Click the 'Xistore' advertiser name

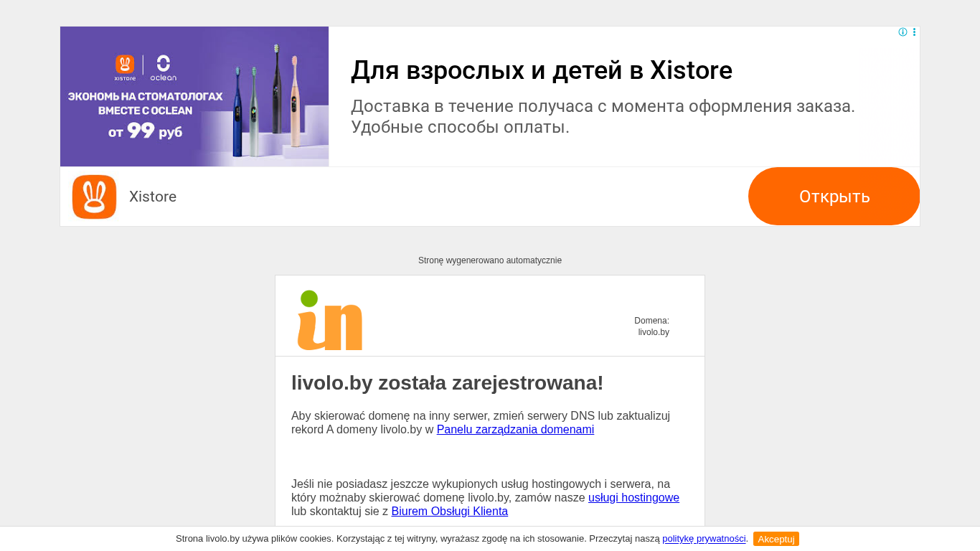tap(153, 197)
